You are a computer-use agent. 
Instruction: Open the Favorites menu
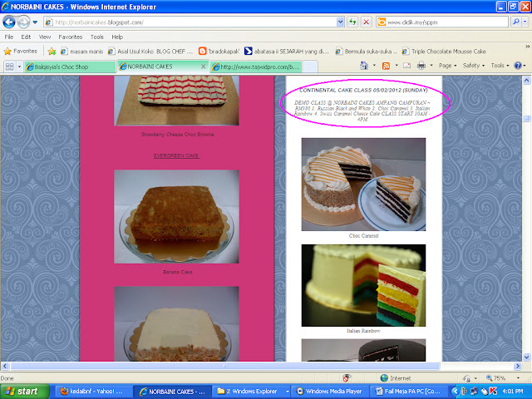coord(70,37)
